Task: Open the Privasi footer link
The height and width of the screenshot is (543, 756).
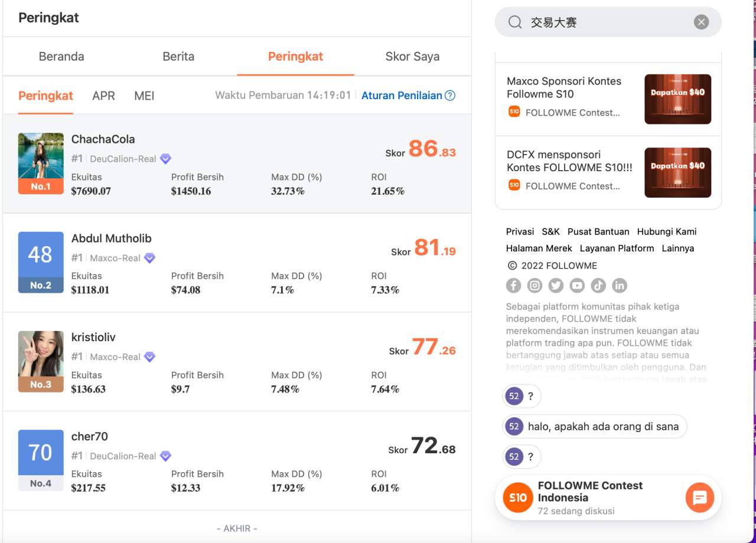Action: [520, 232]
